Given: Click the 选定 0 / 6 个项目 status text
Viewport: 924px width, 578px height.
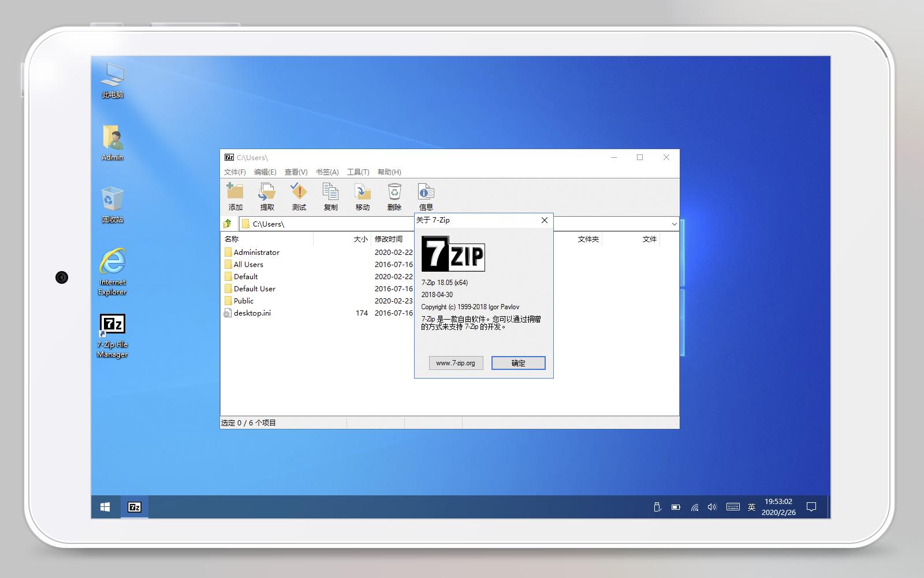Looking at the screenshot, I should (248, 423).
